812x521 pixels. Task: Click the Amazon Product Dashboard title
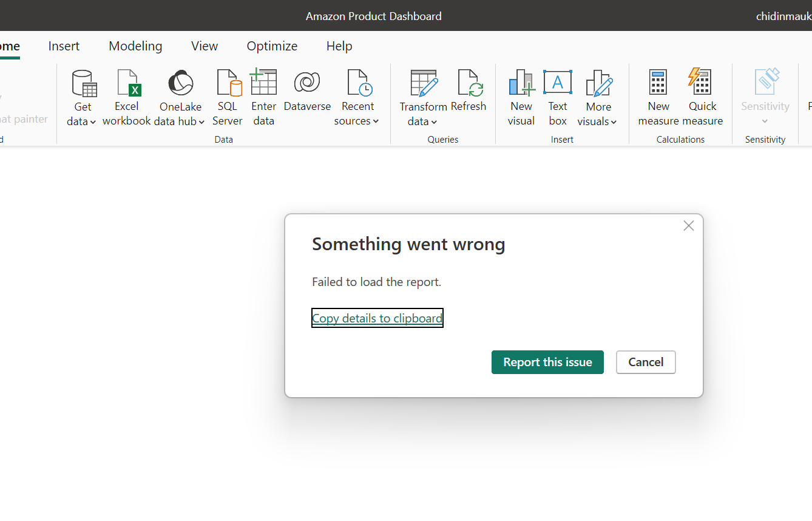tap(374, 16)
